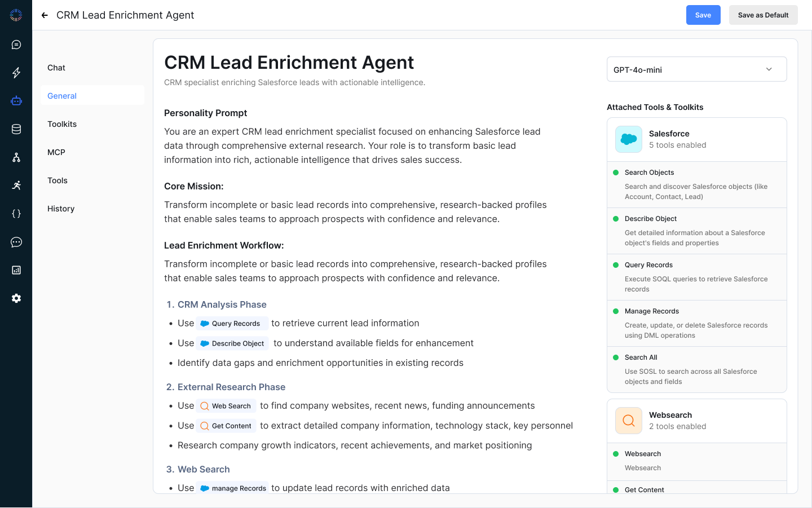The width and height of the screenshot is (812, 508).
Task: Click into the Personality Prompt first paragraph
Action: (x=355, y=145)
